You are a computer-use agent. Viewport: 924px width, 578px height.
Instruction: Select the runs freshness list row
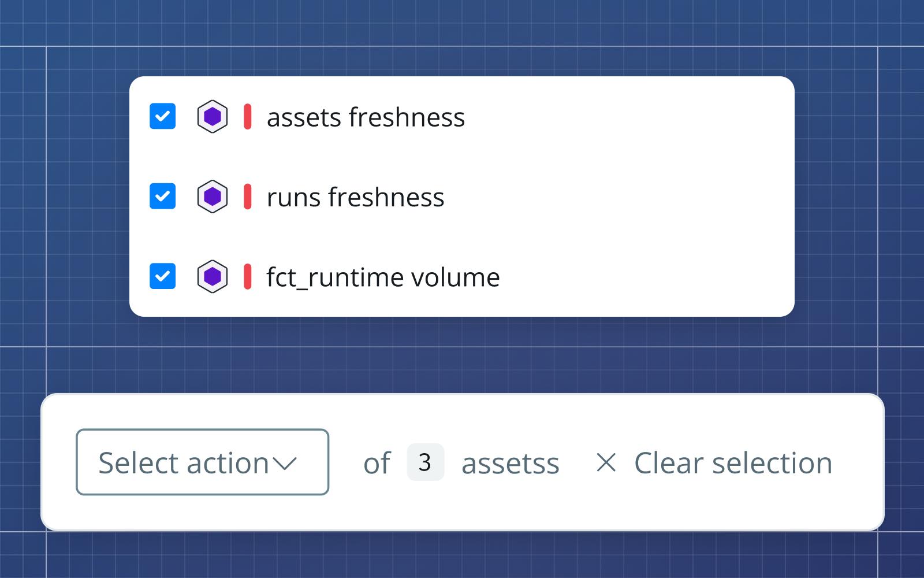pos(355,197)
